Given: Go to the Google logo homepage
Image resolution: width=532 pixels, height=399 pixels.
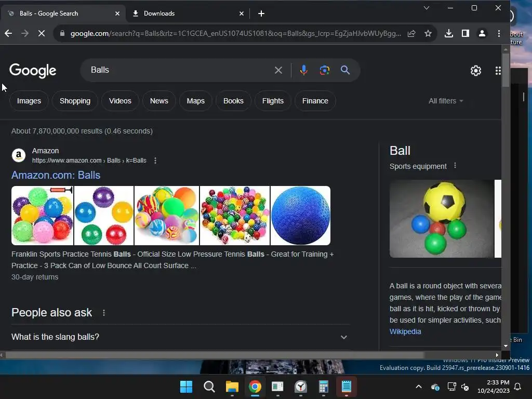Looking at the screenshot, I should [x=33, y=71].
